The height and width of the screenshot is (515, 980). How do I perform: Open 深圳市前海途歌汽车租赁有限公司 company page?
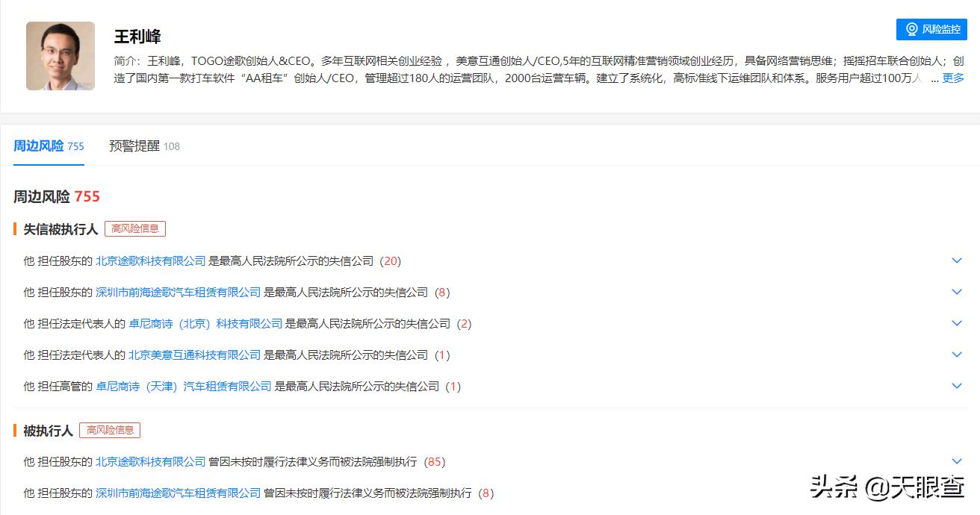(x=177, y=293)
